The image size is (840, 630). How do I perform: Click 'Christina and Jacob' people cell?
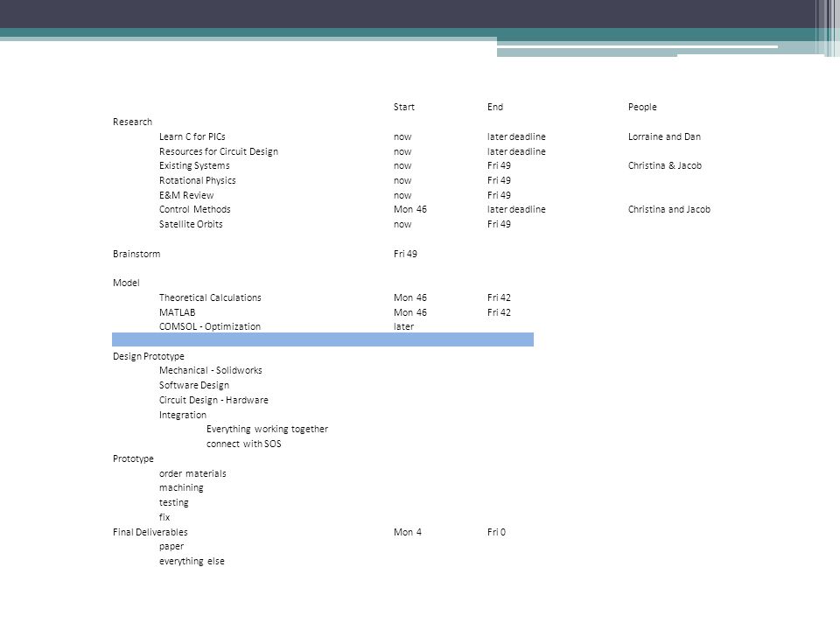[x=669, y=209]
